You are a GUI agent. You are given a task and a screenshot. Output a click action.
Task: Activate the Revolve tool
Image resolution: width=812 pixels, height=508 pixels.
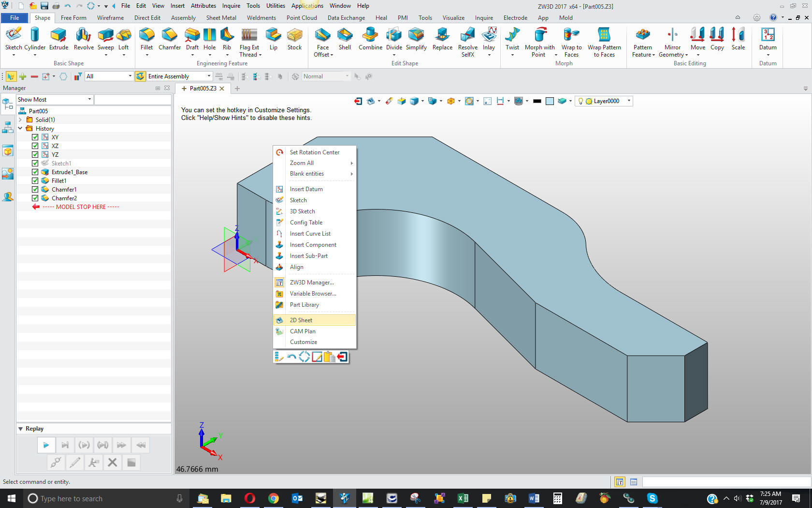click(x=84, y=39)
